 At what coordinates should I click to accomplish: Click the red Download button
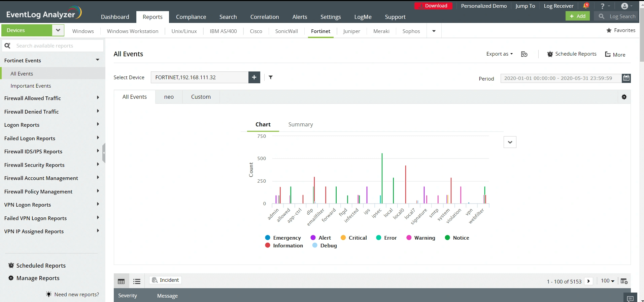433,6
